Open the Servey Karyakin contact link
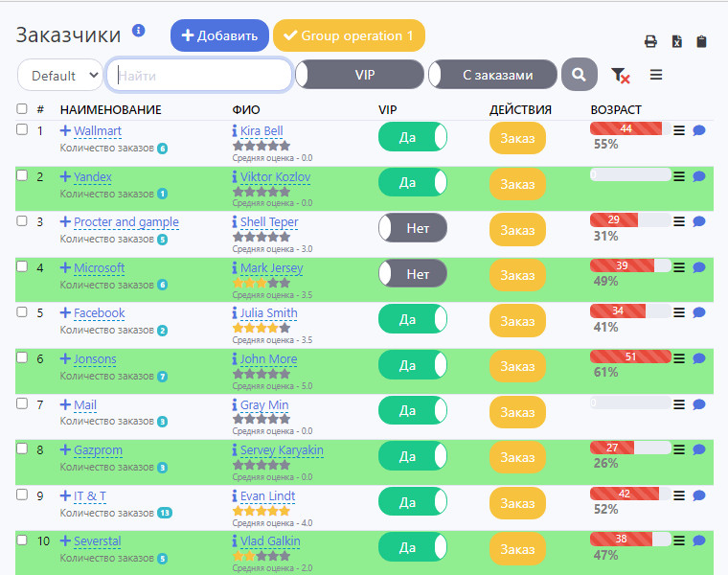The height and width of the screenshot is (575, 728). 282,450
